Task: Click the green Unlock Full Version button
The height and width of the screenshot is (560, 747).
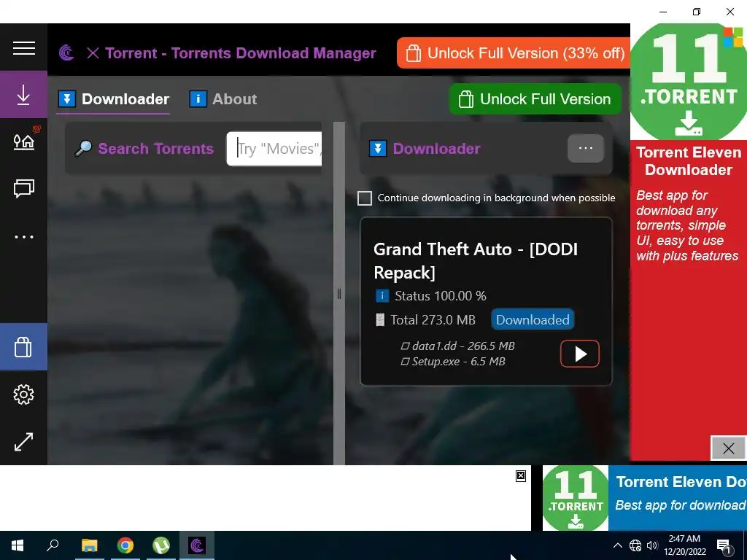Action: [x=535, y=99]
